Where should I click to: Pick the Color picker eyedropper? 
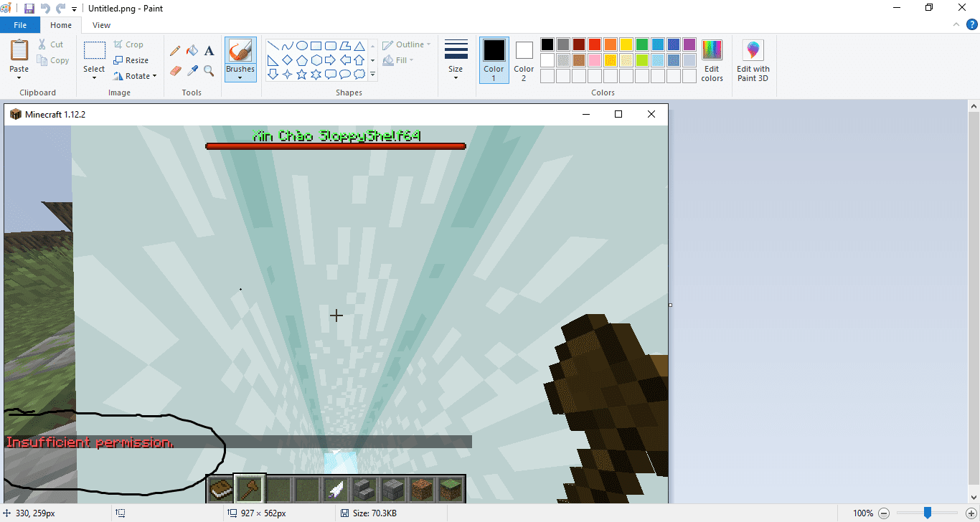click(192, 70)
